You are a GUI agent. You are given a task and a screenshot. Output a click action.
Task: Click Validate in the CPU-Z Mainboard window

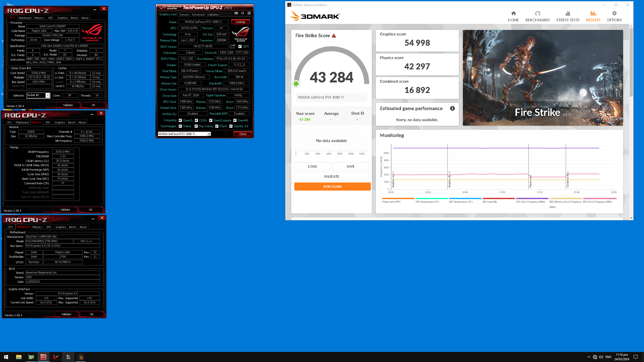coord(66,314)
